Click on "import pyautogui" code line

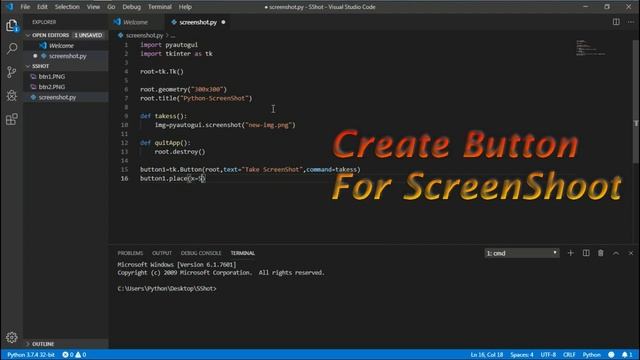click(x=169, y=45)
